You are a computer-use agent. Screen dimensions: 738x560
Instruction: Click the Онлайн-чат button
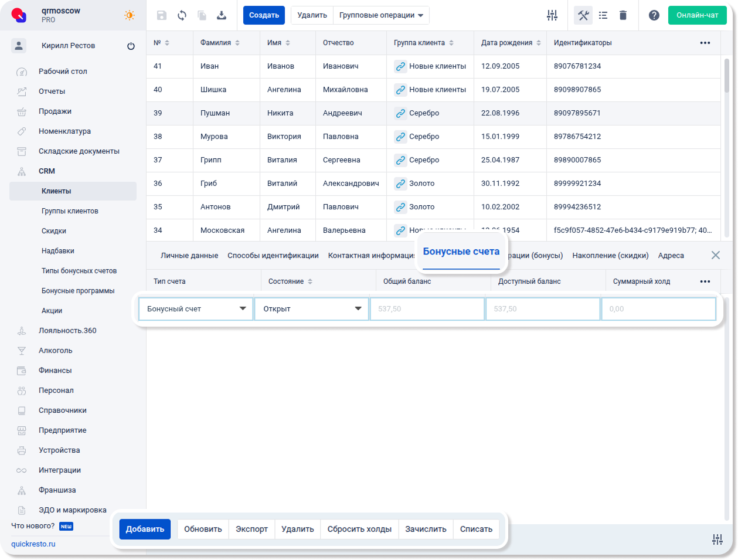pyautogui.click(x=697, y=15)
